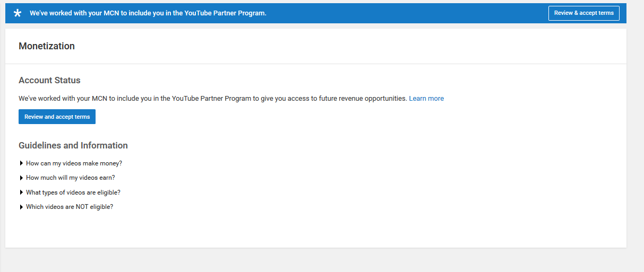Image resolution: width=644 pixels, height=272 pixels.
Task: Expand "How can my videos make money?"
Action: [74, 163]
